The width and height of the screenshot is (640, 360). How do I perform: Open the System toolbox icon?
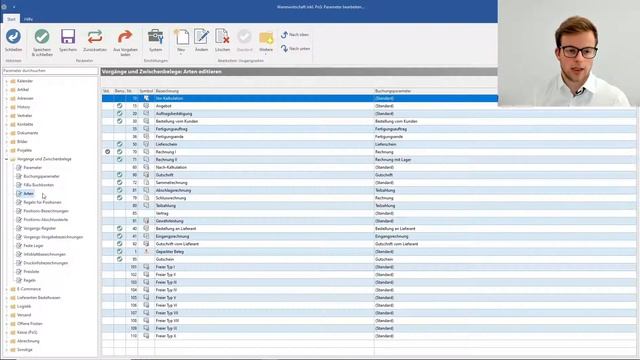point(156,37)
